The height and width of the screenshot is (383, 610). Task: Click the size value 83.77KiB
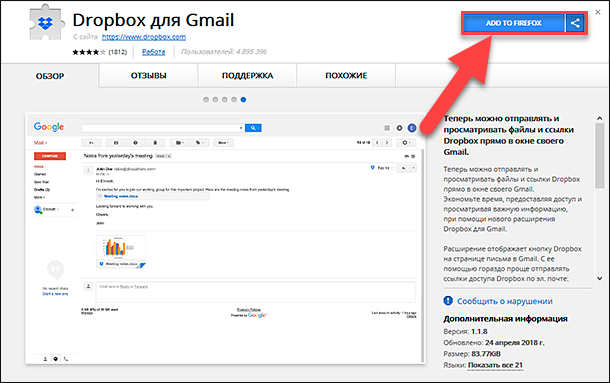(x=486, y=354)
